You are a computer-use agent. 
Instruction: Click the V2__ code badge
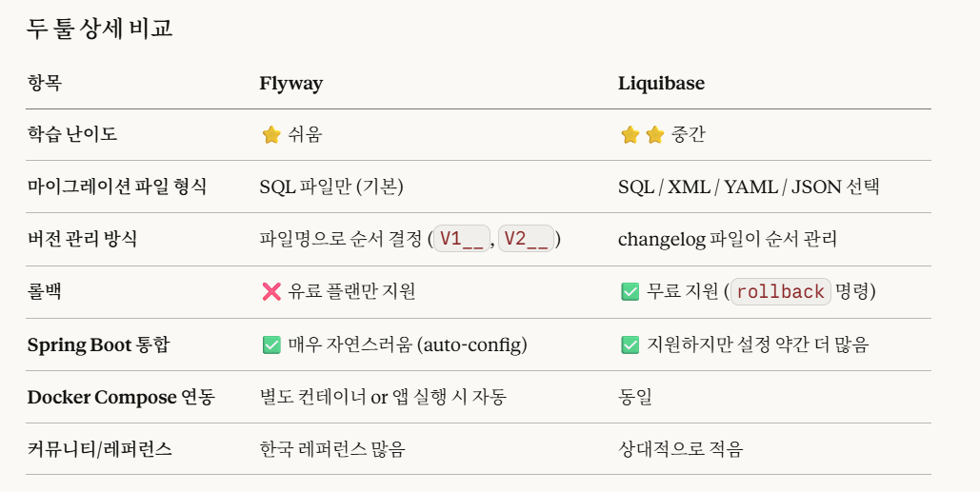coord(526,240)
